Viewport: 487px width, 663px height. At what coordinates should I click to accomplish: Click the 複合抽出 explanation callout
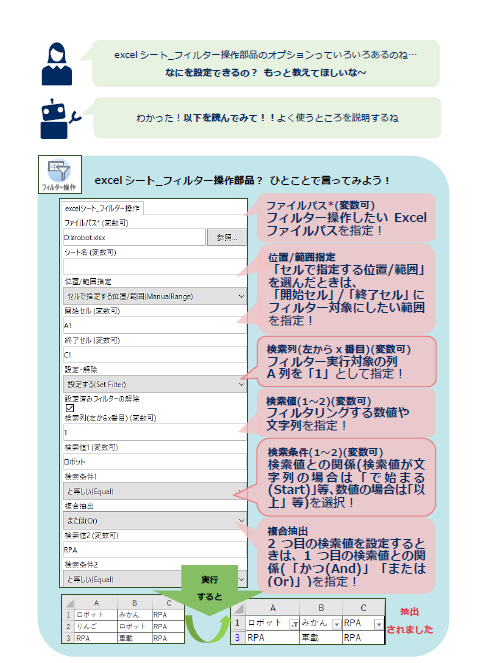pyautogui.click(x=346, y=556)
